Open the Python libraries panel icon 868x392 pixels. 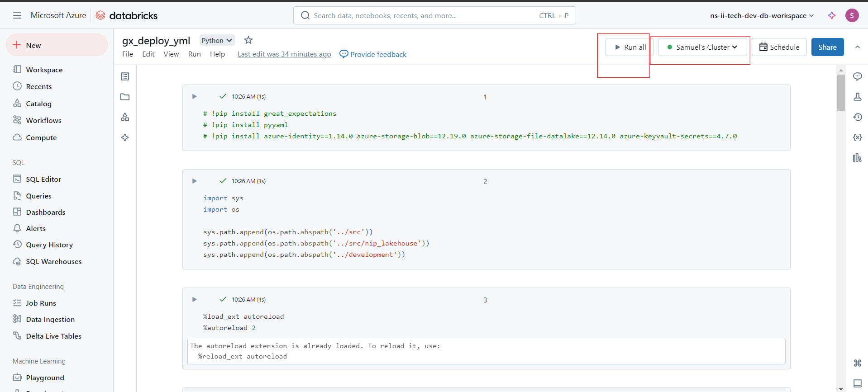pos(857,158)
